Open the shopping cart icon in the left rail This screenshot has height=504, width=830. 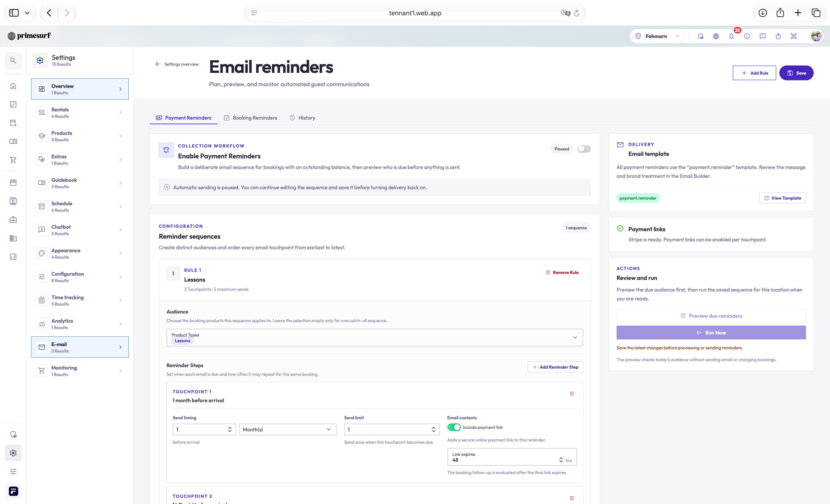tap(13, 160)
